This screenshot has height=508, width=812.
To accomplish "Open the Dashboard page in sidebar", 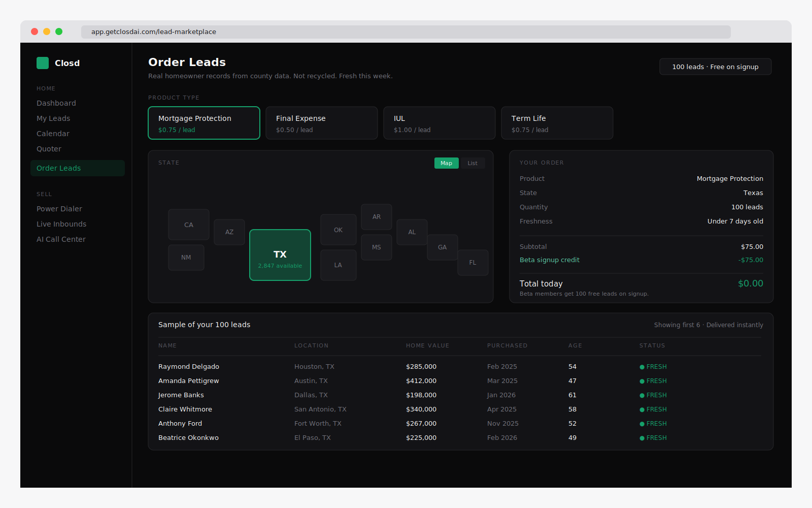I will 56,103.
